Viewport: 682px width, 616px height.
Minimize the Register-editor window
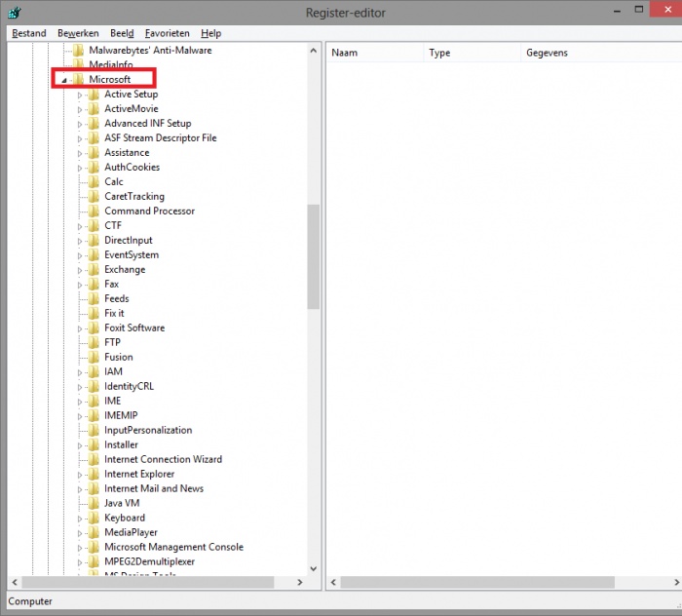617,11
